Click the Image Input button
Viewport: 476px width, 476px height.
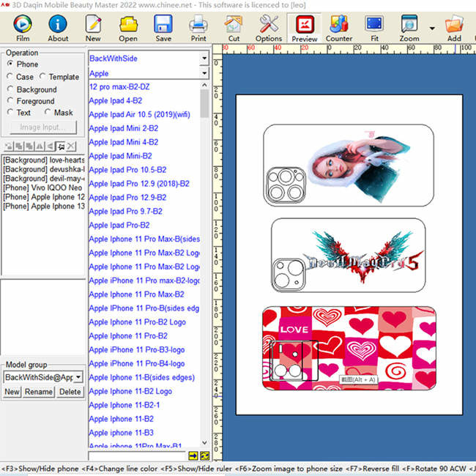(43, 127)
